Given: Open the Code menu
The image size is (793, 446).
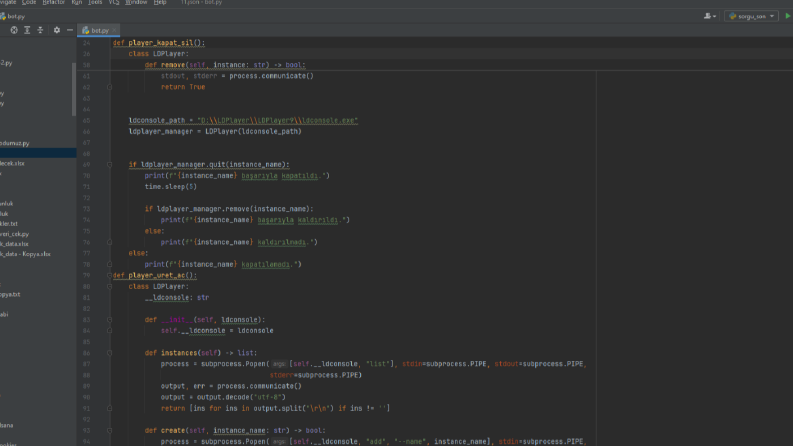Looking at the screenshot, I should [29, 3].
